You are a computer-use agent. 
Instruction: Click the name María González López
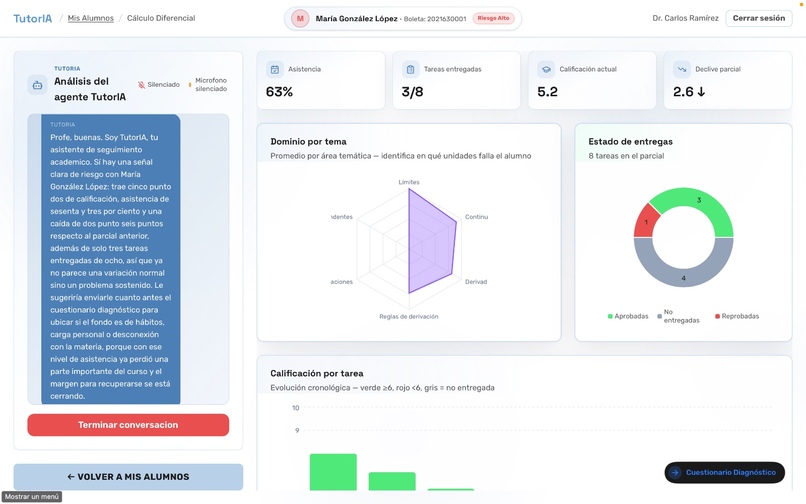point(356,19)
